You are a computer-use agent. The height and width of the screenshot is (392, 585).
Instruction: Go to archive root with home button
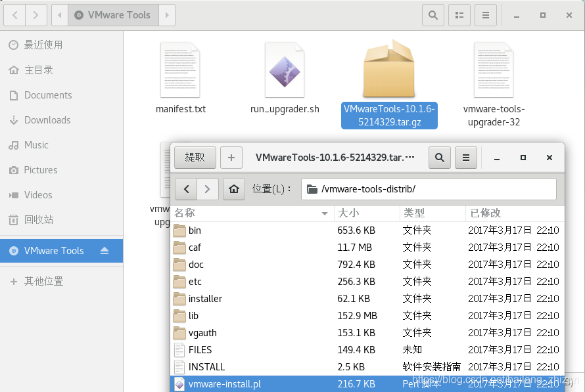click(x=234, y=189)
